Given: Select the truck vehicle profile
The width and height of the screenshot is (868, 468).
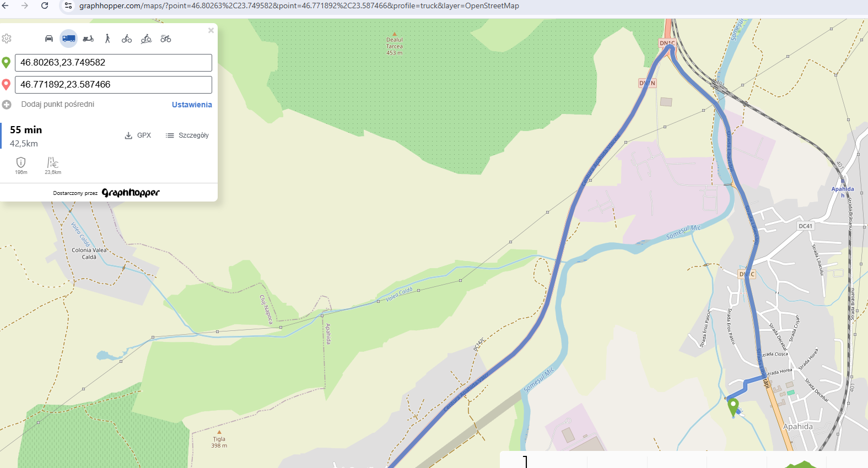Looking at the screenshot, I should coord(69,39).
